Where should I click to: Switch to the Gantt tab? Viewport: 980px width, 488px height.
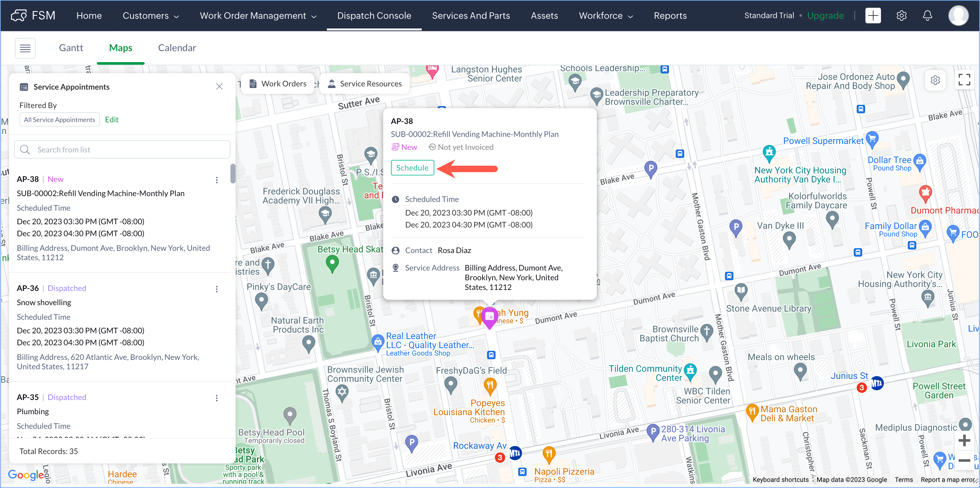pos(71,48)
